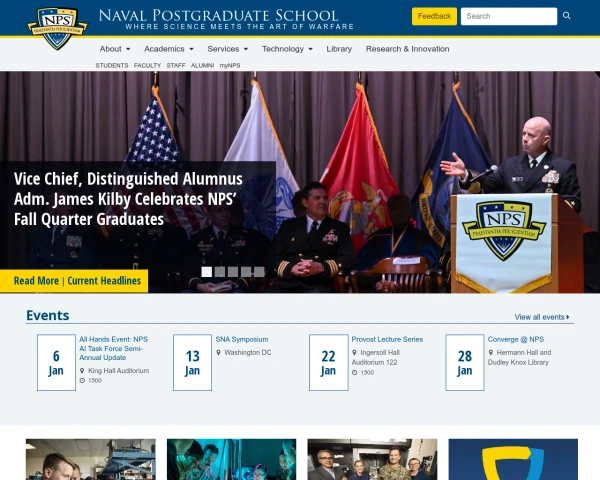Expand the Services dropdown menu
The image size is (600, 480).
tap(228, 49)
